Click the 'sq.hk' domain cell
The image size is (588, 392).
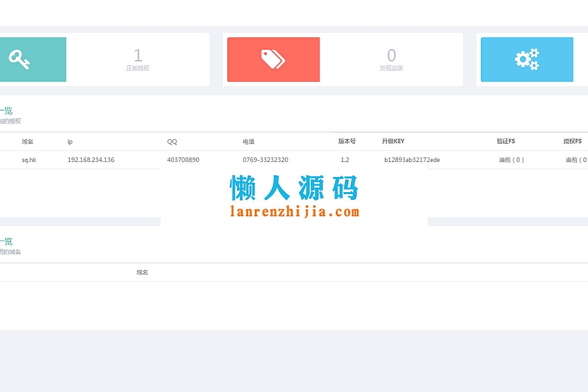(x=29, y=160)
